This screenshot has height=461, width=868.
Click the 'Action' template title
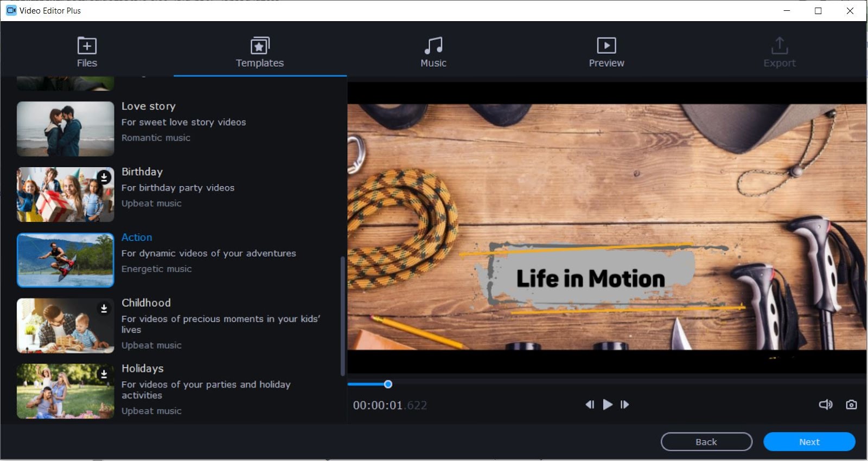point(137,237)
